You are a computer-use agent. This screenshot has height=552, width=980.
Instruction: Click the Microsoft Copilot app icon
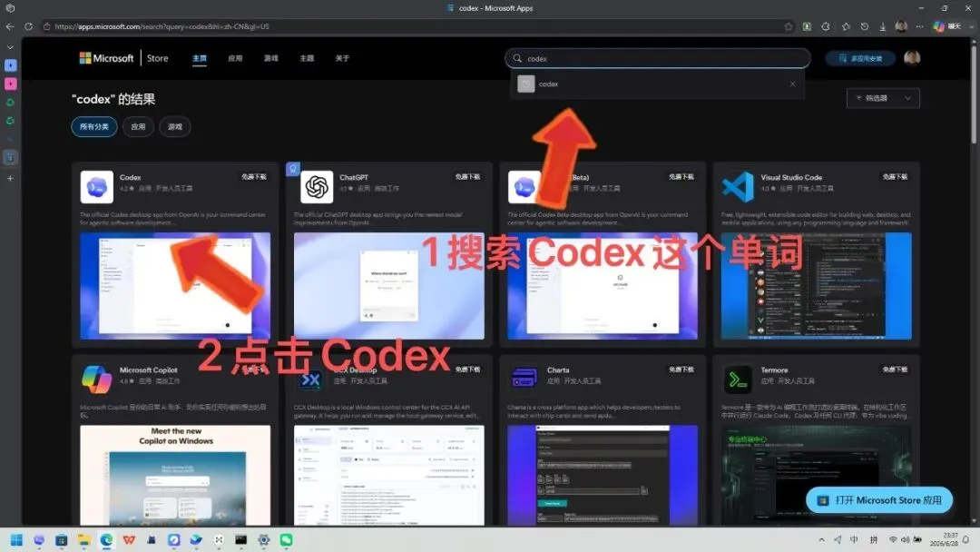(x=97, y=379)
